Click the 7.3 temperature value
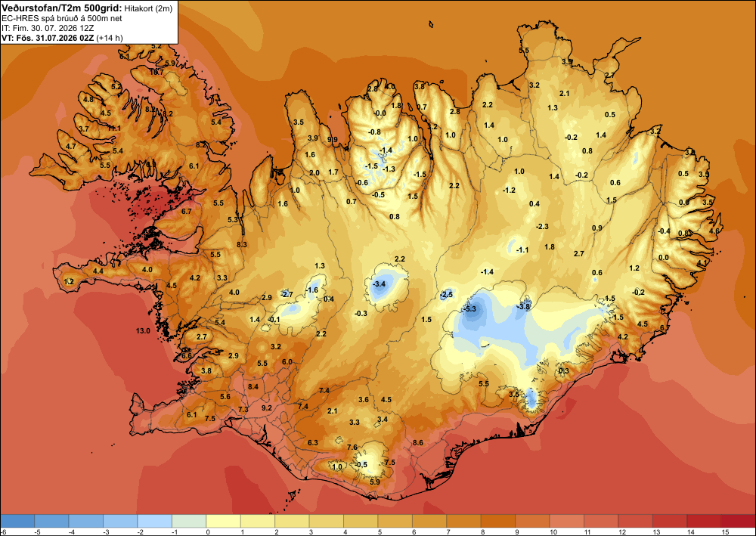Viewport: 756px width, 536px height. 243,409
